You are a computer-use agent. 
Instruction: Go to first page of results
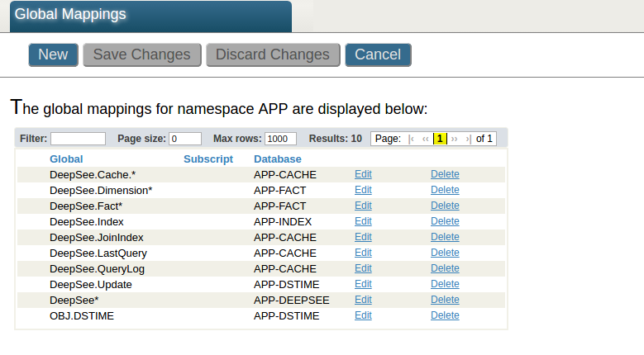[412, 139]
